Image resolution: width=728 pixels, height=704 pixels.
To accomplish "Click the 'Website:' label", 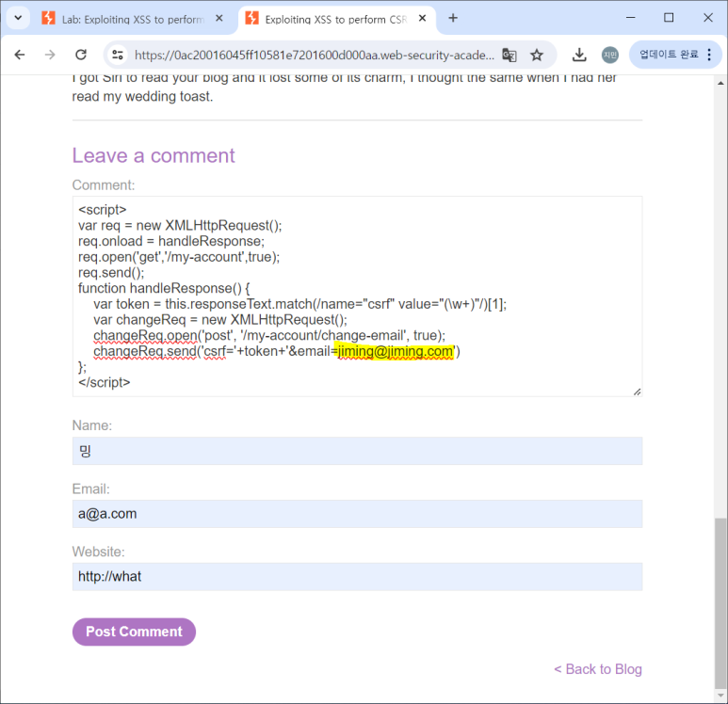I will tap(99, 552).
